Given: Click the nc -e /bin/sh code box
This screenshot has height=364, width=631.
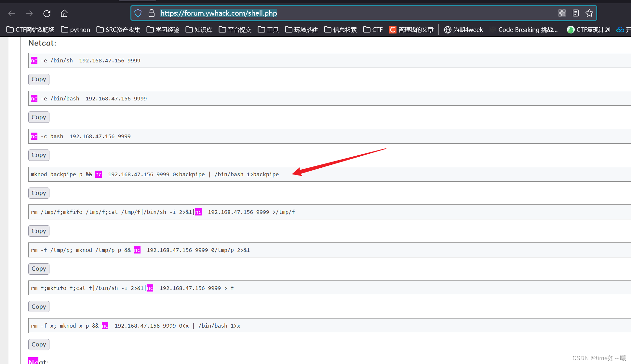Looking at the screenshot, I should coord(329,60).
